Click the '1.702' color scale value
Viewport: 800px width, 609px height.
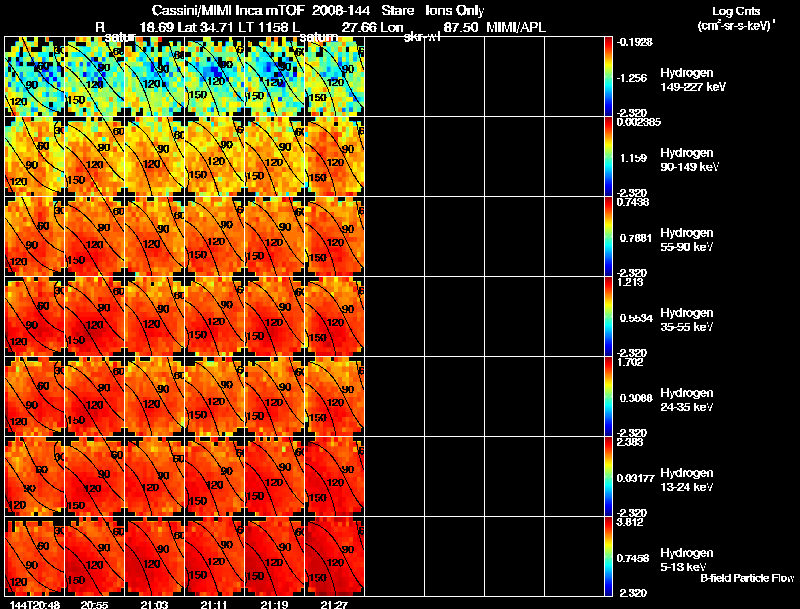630,362
